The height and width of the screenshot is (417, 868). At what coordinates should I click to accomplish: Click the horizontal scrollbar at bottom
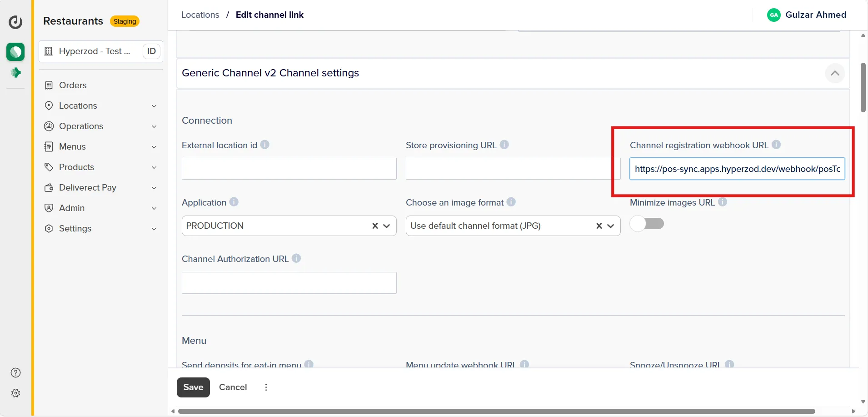click(496, 412)
